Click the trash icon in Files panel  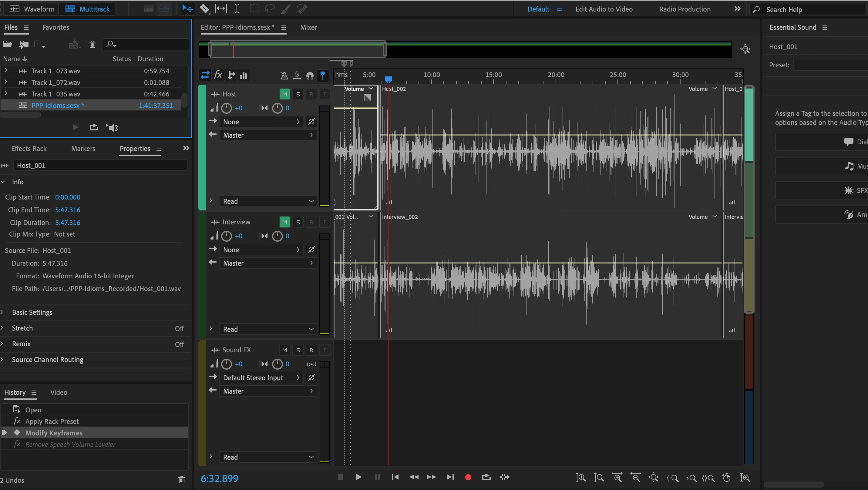92,45
